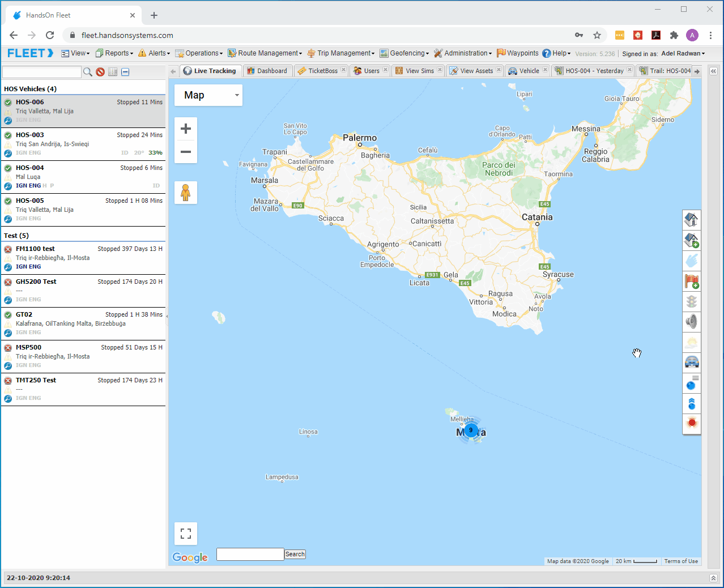Collapse all groups with minus icon
Screen dimensions: 724x588
[125, 72]
